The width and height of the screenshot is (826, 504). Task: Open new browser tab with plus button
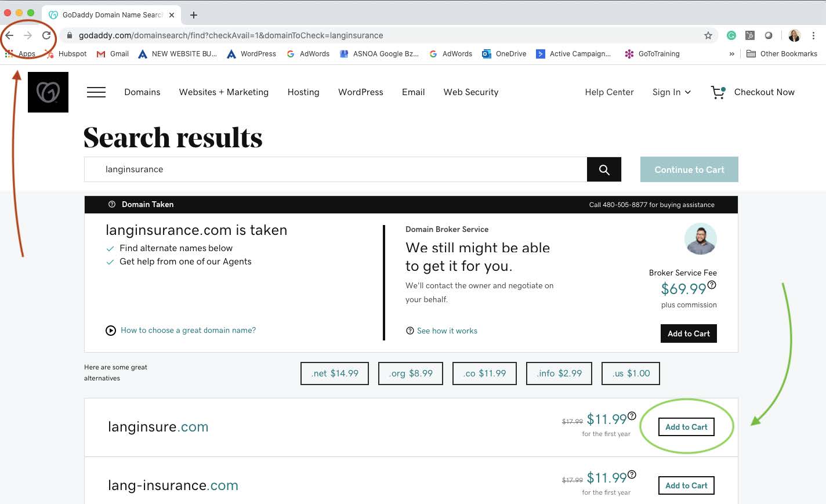(x=194, y=14)
